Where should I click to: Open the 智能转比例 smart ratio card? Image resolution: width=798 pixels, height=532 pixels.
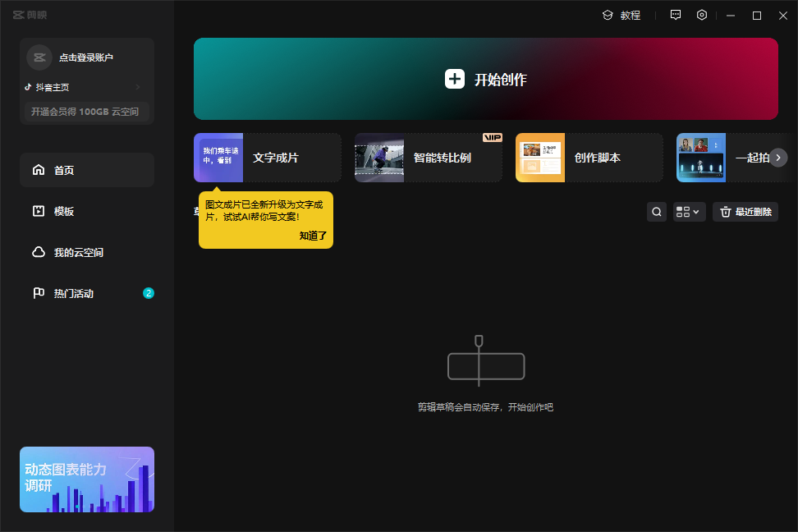429,158
